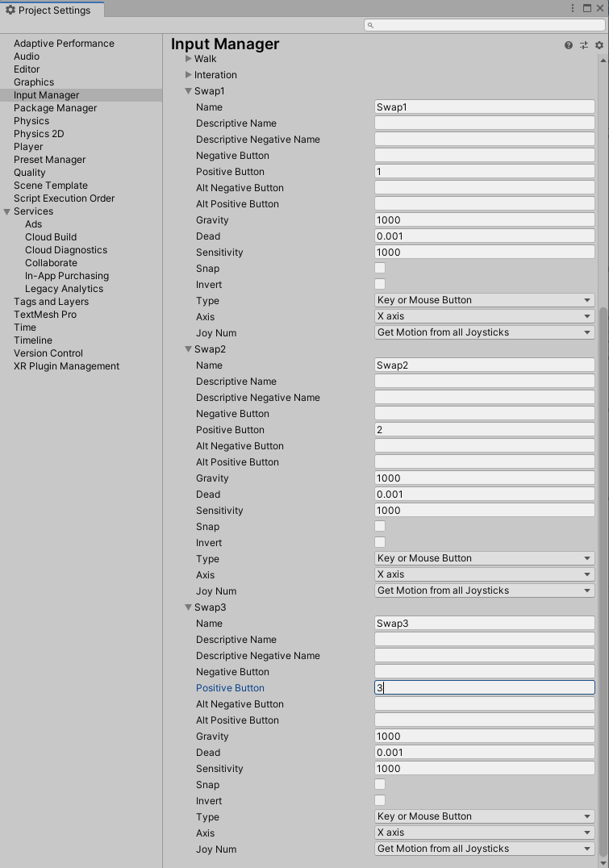Open Swap2 Axis dropdown
Screen dimensions: 609x868
click(x=485, y=574)
